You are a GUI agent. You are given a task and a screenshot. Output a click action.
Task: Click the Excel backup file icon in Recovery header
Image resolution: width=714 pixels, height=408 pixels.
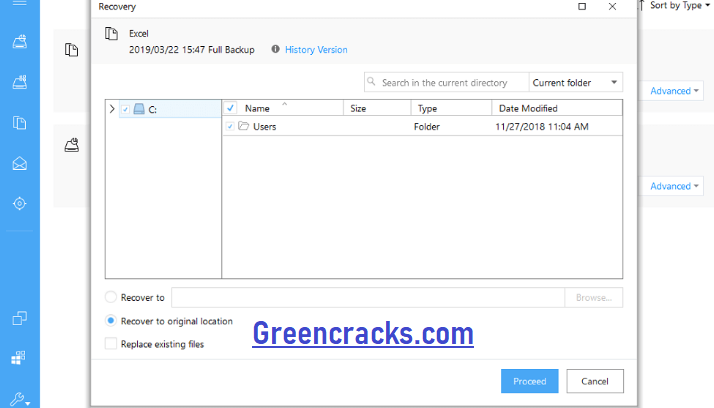(x=112, y=34)
